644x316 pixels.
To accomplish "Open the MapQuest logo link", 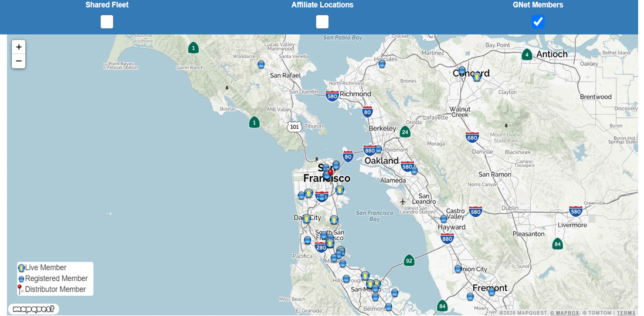I will pyautogui.click(x=33, y=309).
